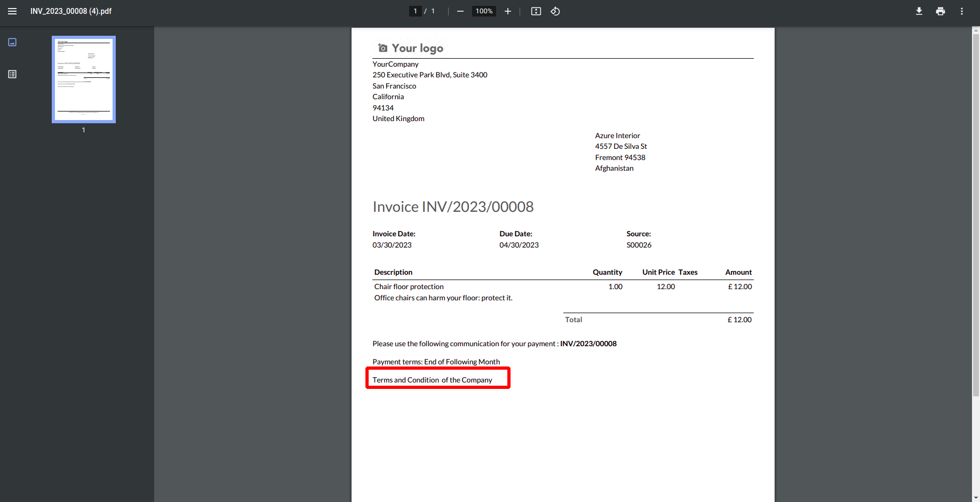Image resolution: width=980 pixels, height=502 pixels.
Task: Download the PDF file
Action: 919,11
